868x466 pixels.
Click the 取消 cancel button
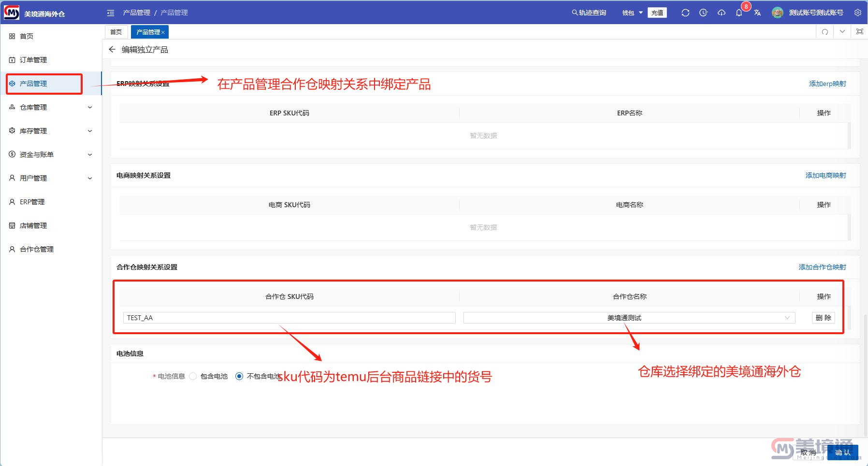(x=808, y=452)
